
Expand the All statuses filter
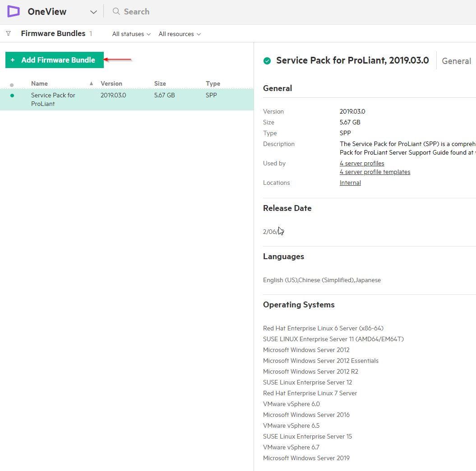131,34
